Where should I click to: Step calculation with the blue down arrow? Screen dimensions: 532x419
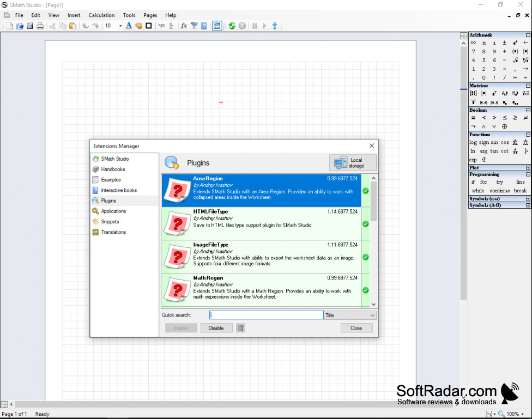275,26
